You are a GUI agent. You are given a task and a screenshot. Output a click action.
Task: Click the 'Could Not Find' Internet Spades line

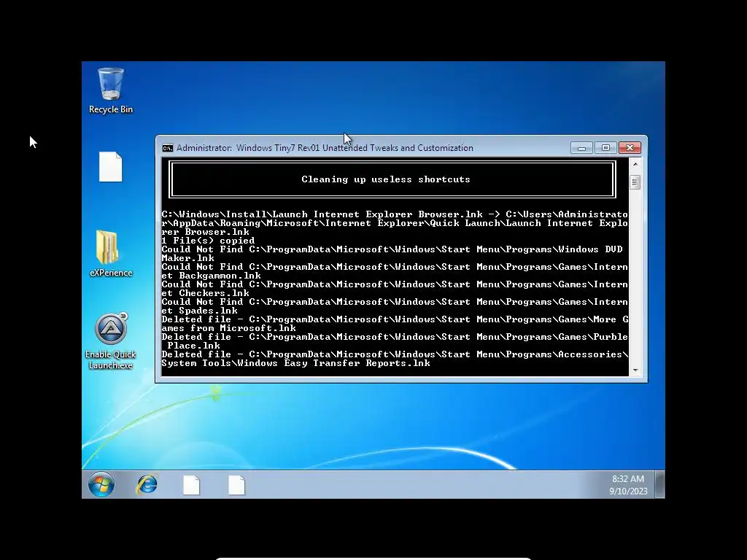[395, 306]
